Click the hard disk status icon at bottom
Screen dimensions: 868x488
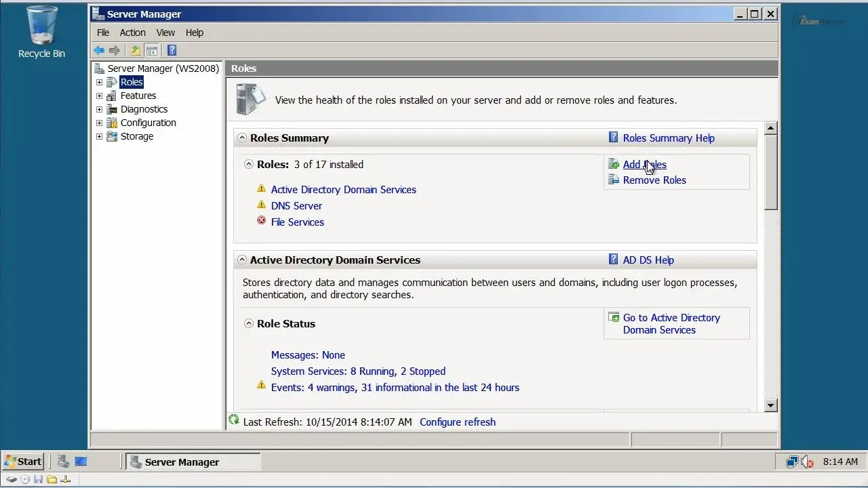coord(12,479)
